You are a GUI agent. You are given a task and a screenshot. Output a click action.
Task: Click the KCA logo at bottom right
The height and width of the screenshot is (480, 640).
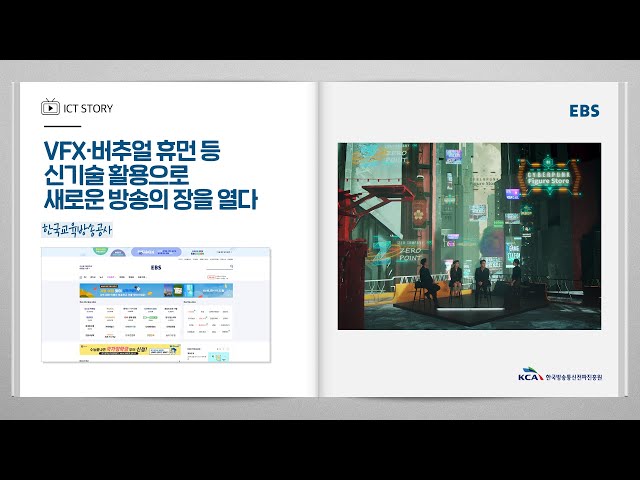(530, 374)
